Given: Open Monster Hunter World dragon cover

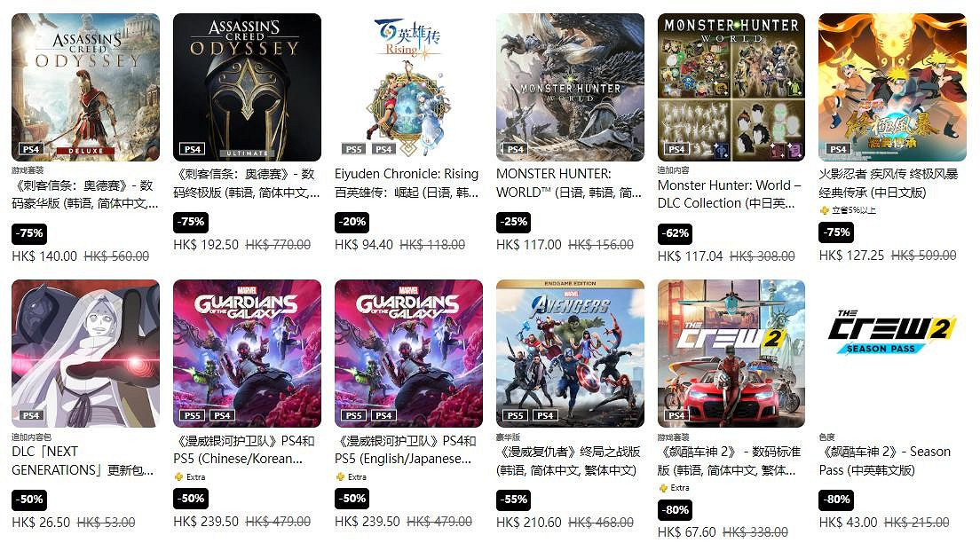Looking at the screenshot, I should pyautogui.click(x=570, y=88).
